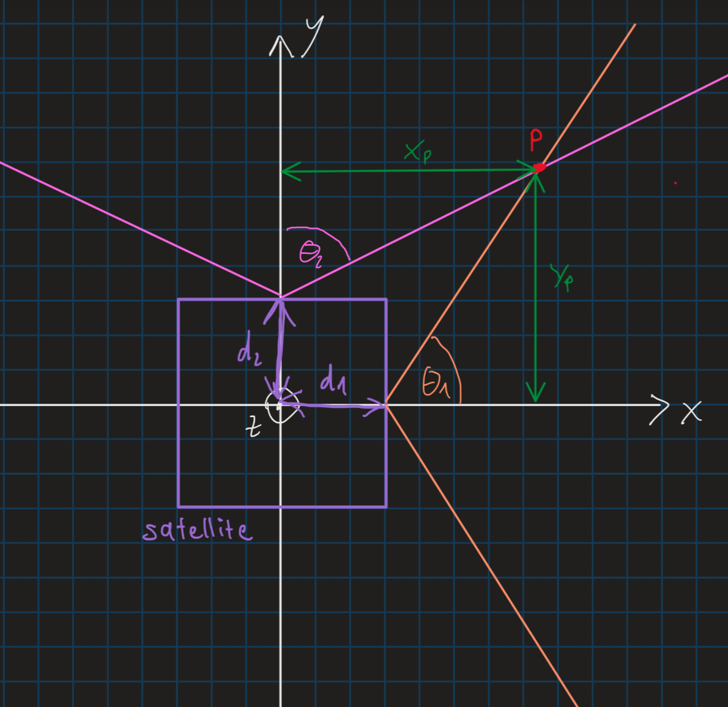The image size is (728, 707).
Task: Click the top-left corner of the satellite square
Action: tap(178, 299)
